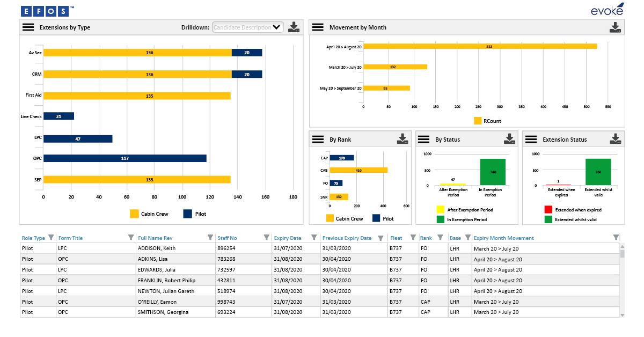Download the Extension Status chart

click(616, 138)
